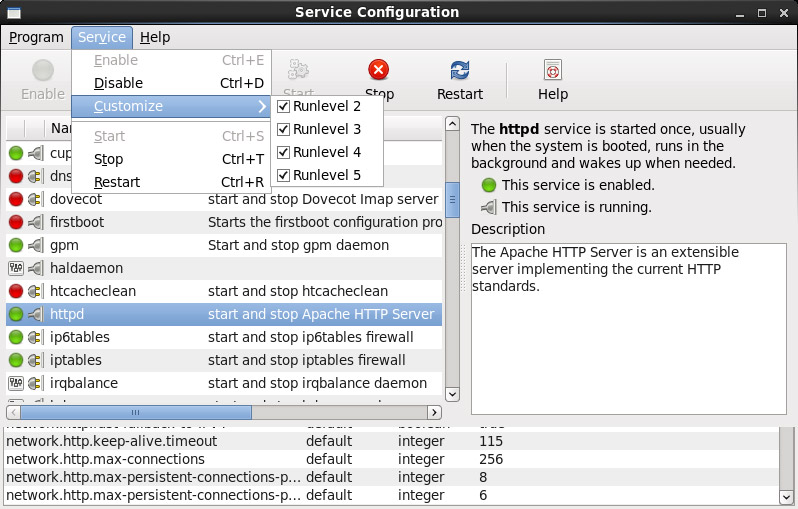Click the plug icon beside htcacheclean
The image size is (798, 509).
point(35,291)
